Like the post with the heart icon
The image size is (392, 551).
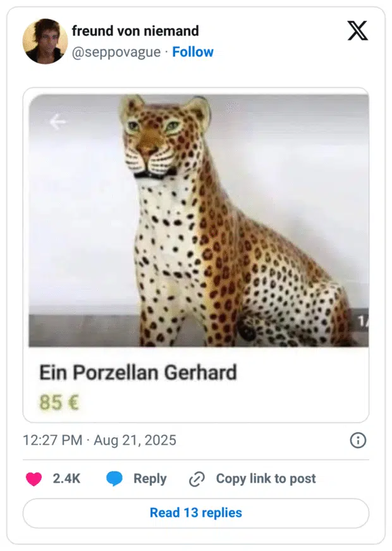(x=34, y=479)
